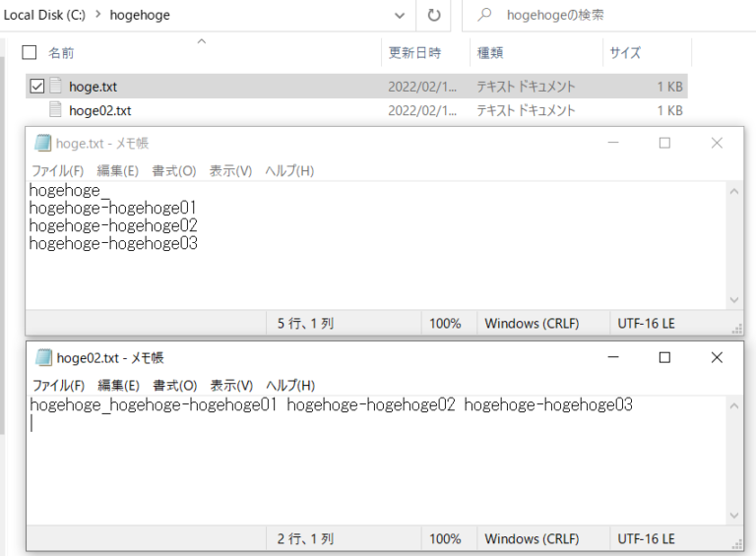Open 書式(O) menu in hoge02.txt window
The height and width of the screenshot is (556, 756).
point(175,386)
